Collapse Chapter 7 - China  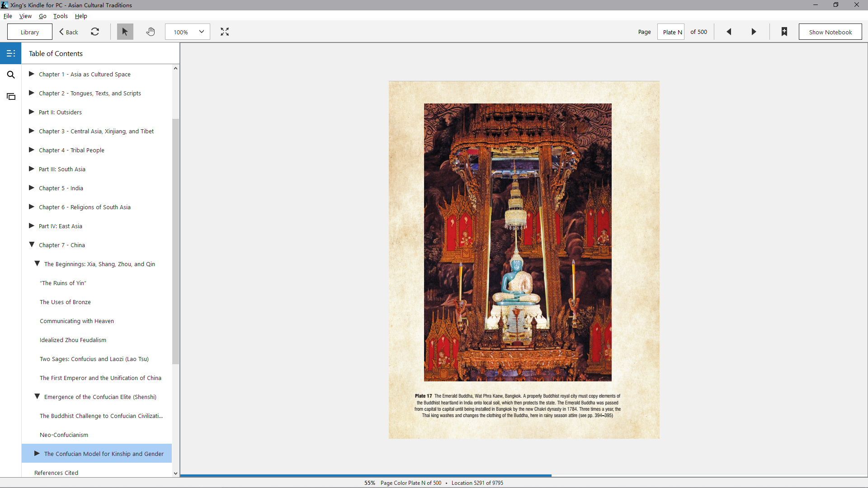(32, 244)
